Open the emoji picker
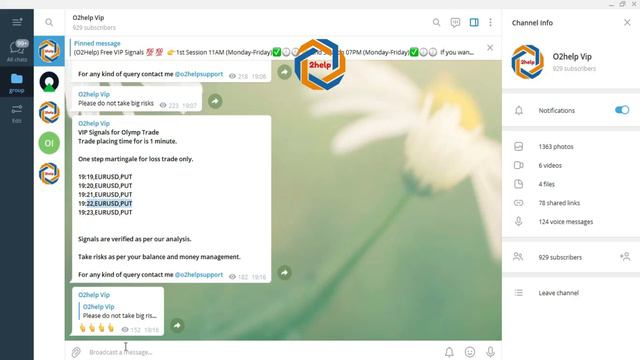This screenshot has width=640, height=360. 470,352
